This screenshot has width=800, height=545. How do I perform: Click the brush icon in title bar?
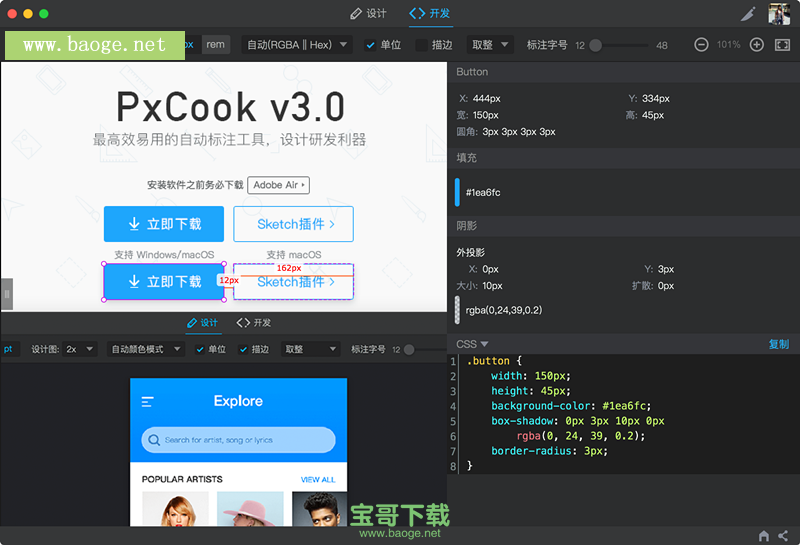(748, 14)
